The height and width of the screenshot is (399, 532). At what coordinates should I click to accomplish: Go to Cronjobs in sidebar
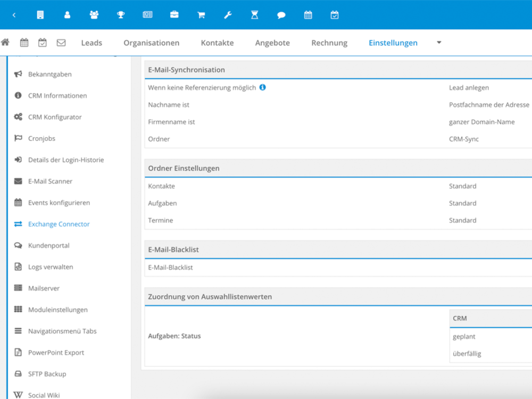tap(41, 138)
